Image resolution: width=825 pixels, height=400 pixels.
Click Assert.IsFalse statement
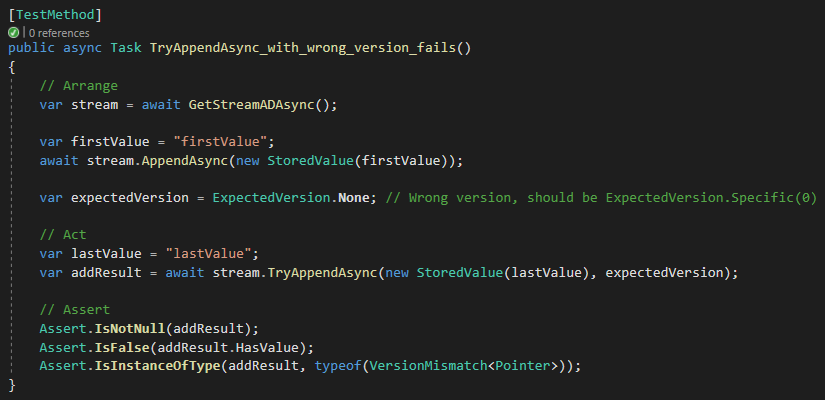coord(177,348)
